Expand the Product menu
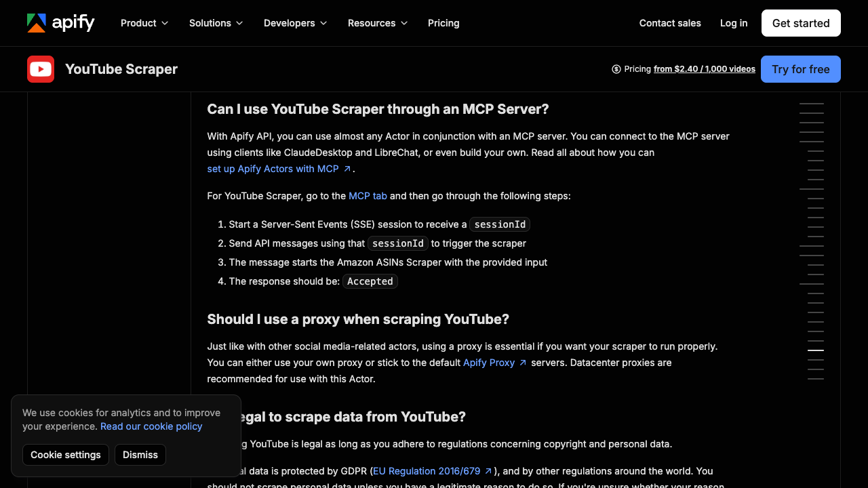The image size is (868, 488). click(x=144, y=23)
